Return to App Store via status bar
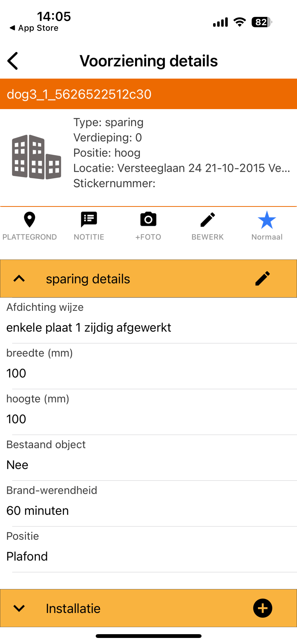The image size is (297, 644). pyautogui.click(x=34, y=28)
